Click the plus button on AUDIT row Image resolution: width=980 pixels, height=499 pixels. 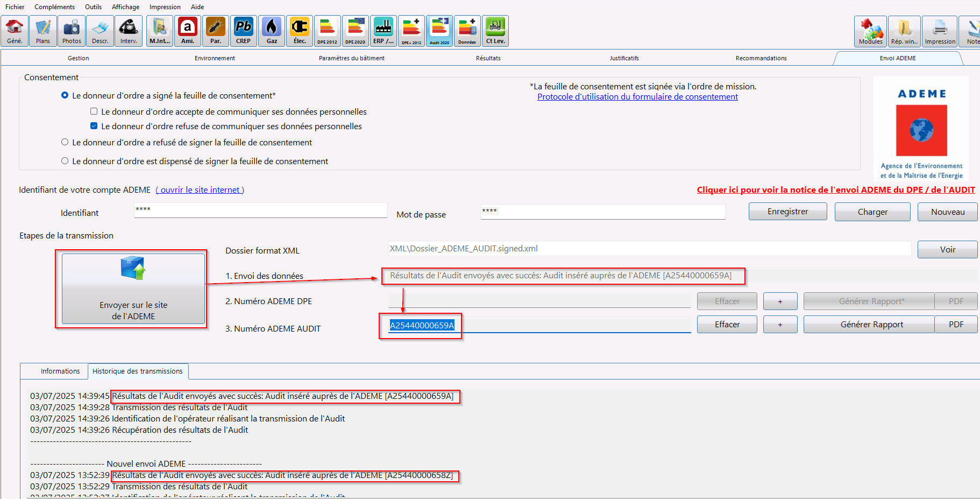click(780, 325)
